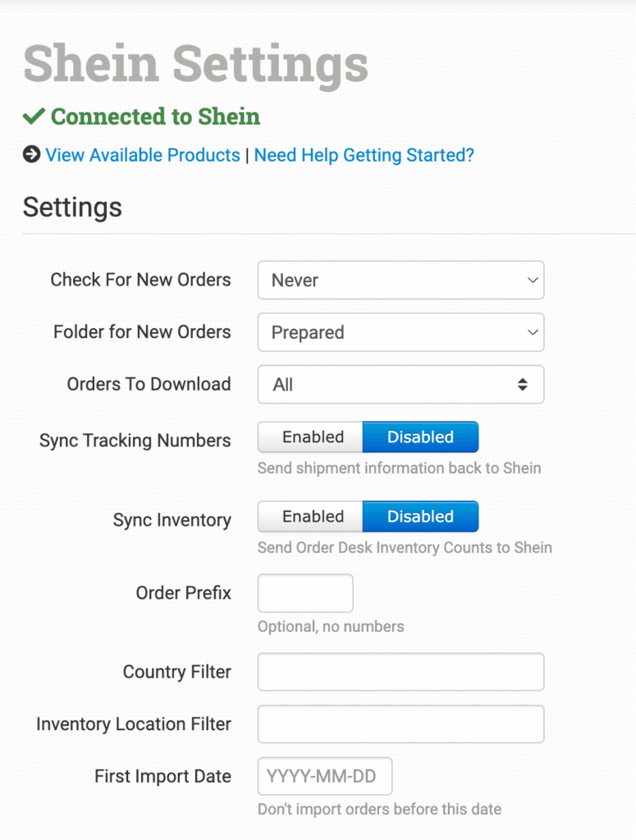Click the Shein Settings page heading

click(195, 64)
